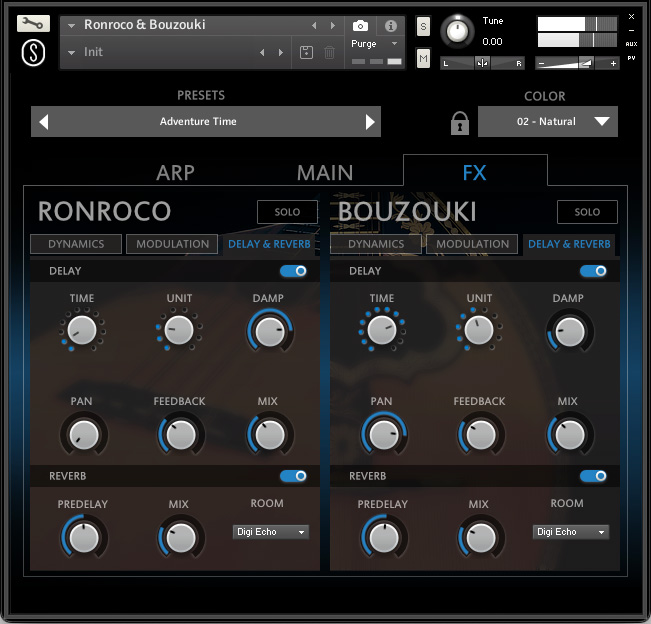Image resolution: width=651 pixels, height=624 pixels.
Task: Click the delete snapshot trash icon
Action: [330, 53]
